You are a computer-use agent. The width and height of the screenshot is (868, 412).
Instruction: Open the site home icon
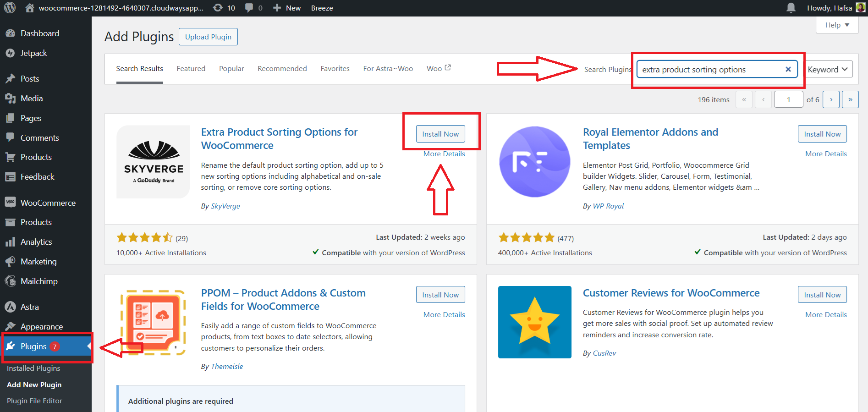[x=30, y=8]
